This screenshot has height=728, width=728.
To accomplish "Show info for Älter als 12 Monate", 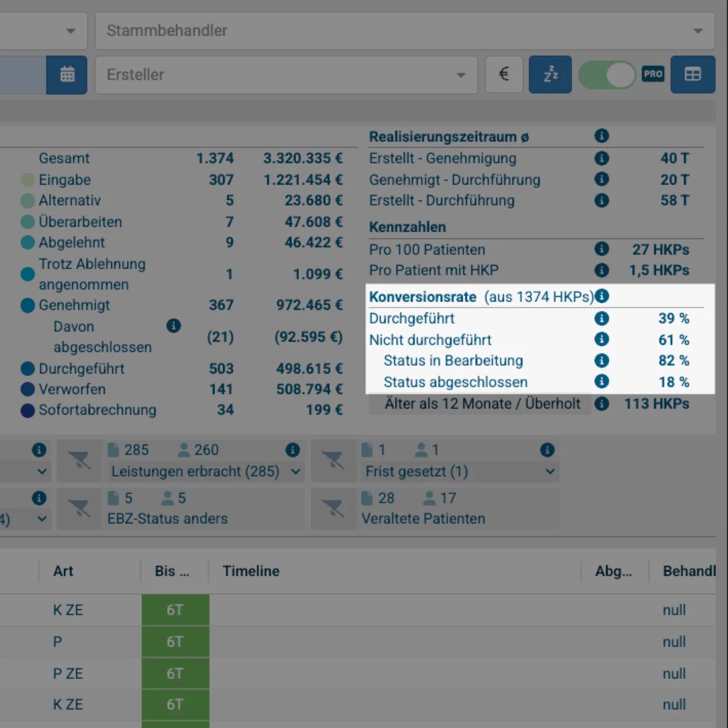I will [x=602, y=404].
